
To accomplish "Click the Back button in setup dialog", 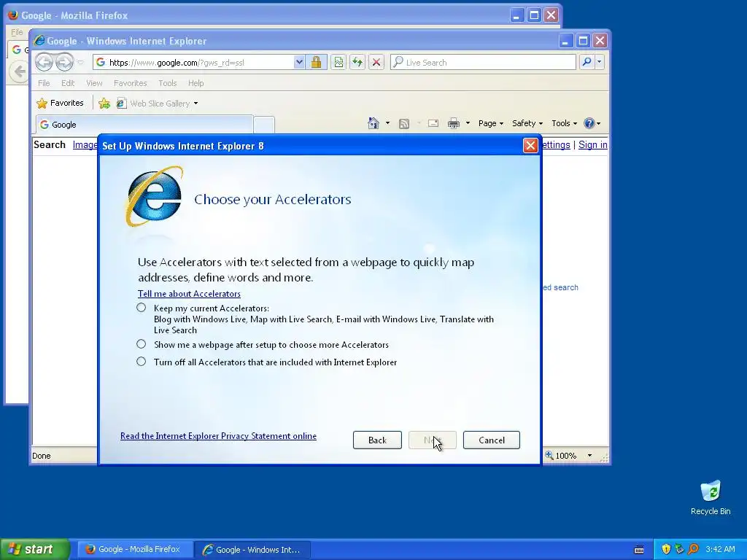I will 377,440.
